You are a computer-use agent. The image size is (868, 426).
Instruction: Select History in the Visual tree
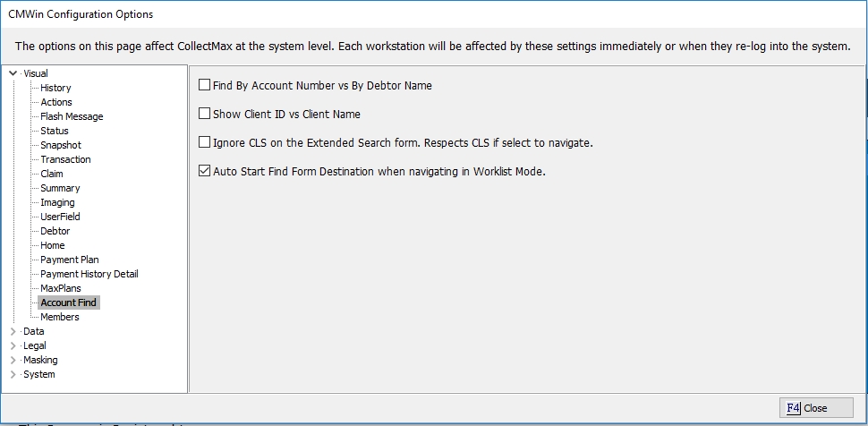[x=55, y=88]
